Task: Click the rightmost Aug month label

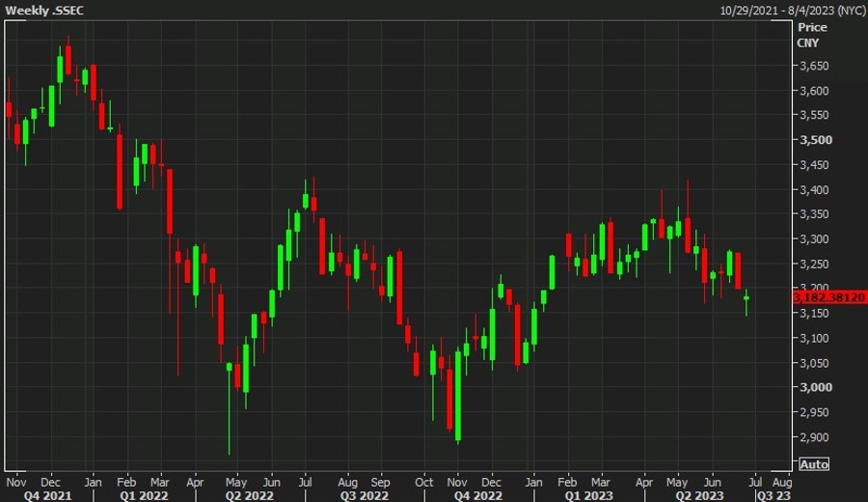Action: click(781, 482)
